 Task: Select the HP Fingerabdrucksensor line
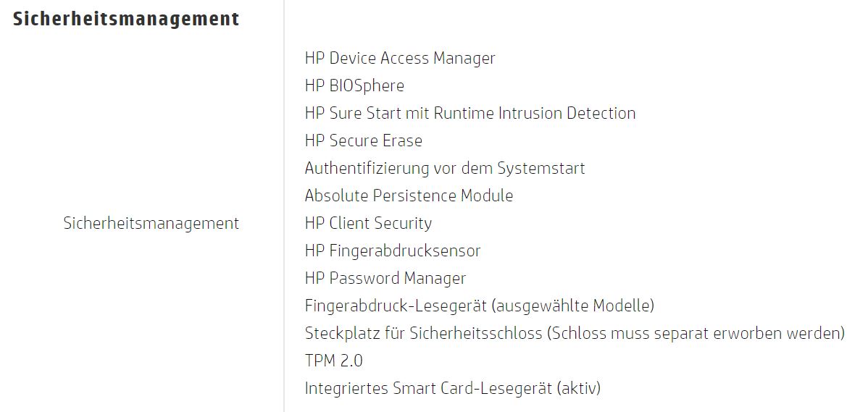click(x=392, y=251)
